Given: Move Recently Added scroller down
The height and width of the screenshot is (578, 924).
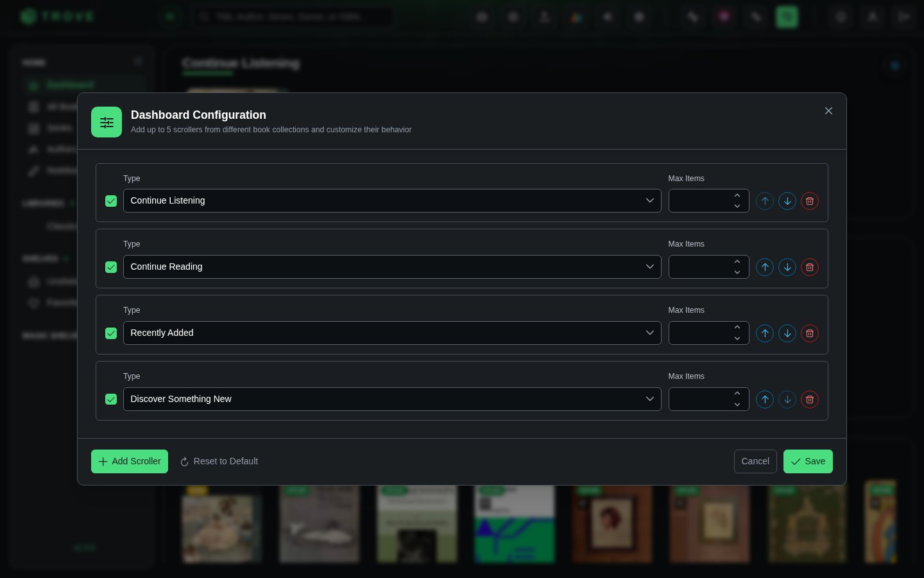Looking at the screenshot, I should [787, 333].
